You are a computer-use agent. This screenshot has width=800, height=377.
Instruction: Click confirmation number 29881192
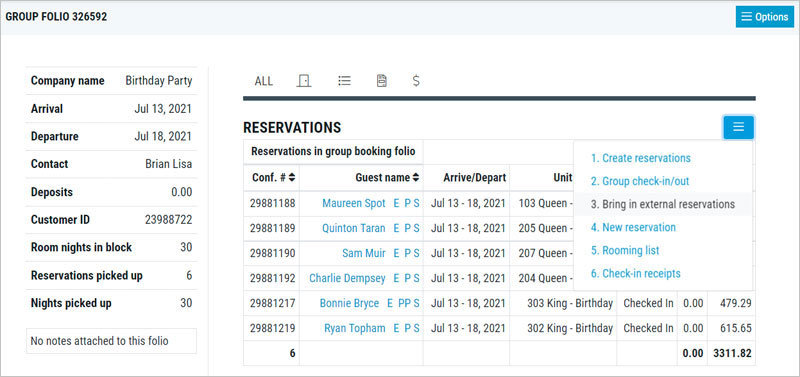(272, 278)
